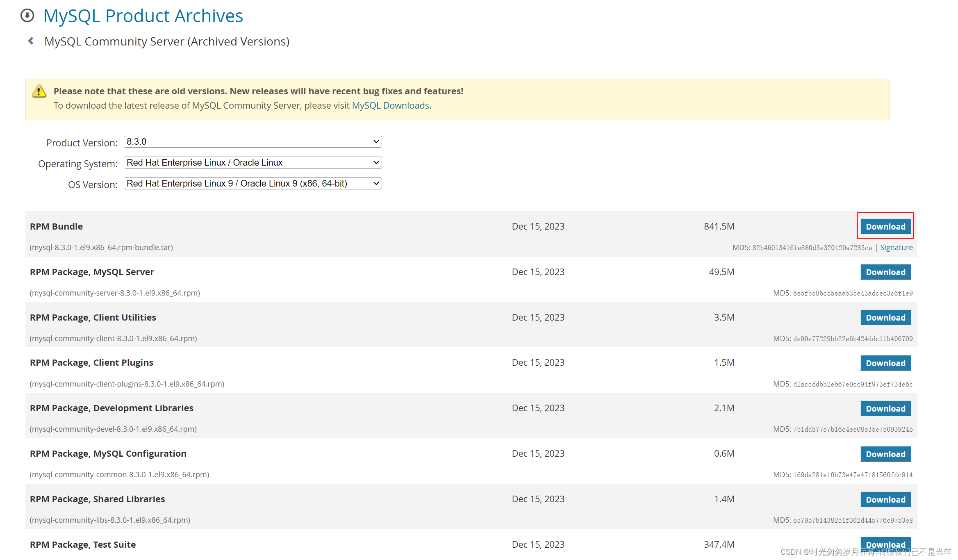Expand the Operating System selector
958x560 pixels.
[x=253, y=163]
